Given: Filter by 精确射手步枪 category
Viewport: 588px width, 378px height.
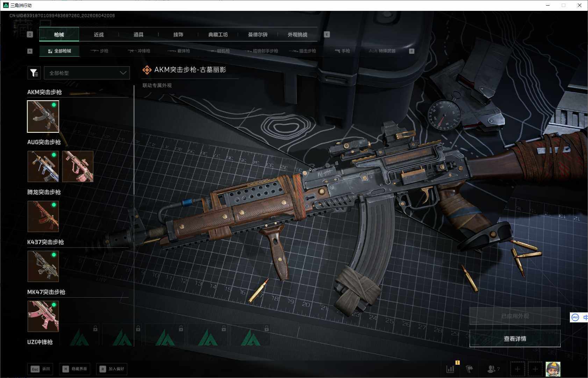Looking at the screenshot, I should pyautogui.click(x=261, y=51).
